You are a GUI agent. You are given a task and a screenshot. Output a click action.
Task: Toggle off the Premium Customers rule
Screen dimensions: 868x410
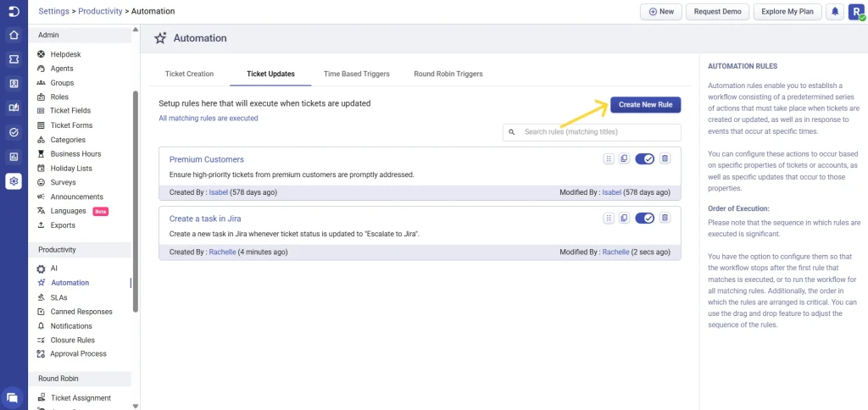coord(644,158)
